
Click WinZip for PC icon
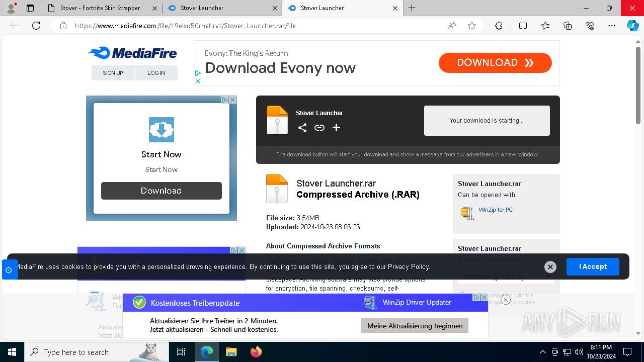point(467,213)
